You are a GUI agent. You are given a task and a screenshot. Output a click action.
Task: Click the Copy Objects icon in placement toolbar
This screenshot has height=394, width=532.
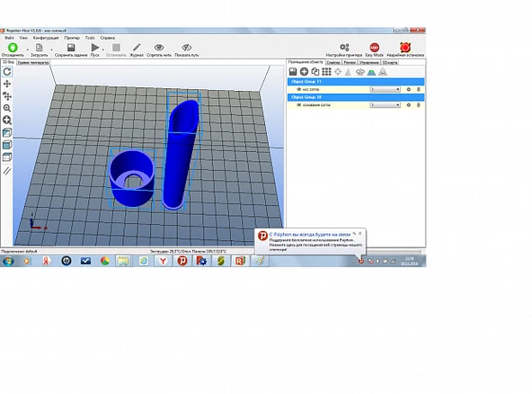click(x=315, y=72)
